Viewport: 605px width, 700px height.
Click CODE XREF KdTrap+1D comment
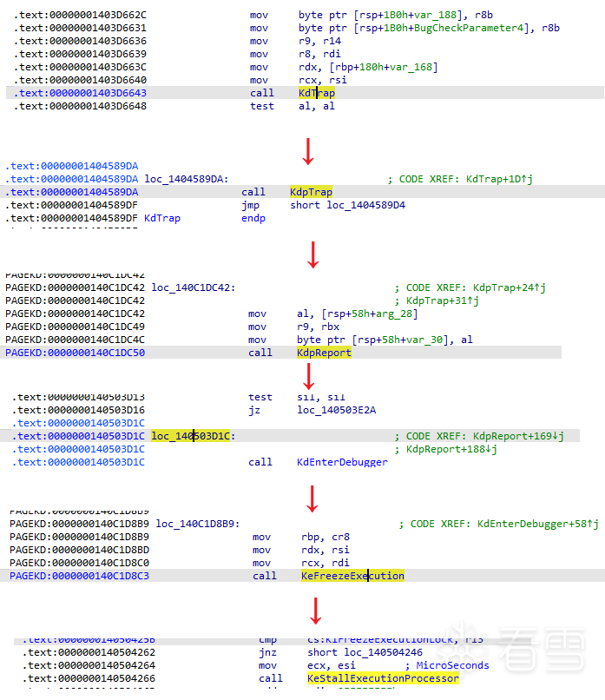(x=460, y=179)
